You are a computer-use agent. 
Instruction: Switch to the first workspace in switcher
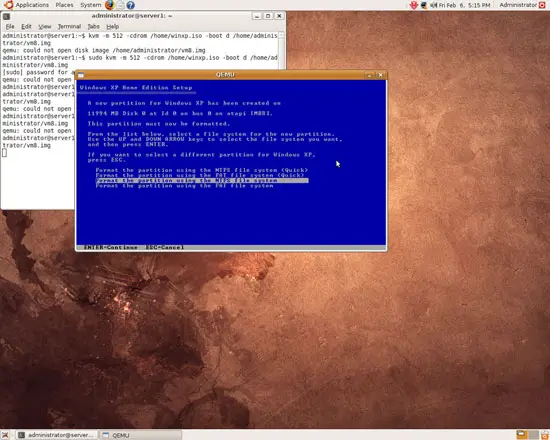[x=522, y=435]
